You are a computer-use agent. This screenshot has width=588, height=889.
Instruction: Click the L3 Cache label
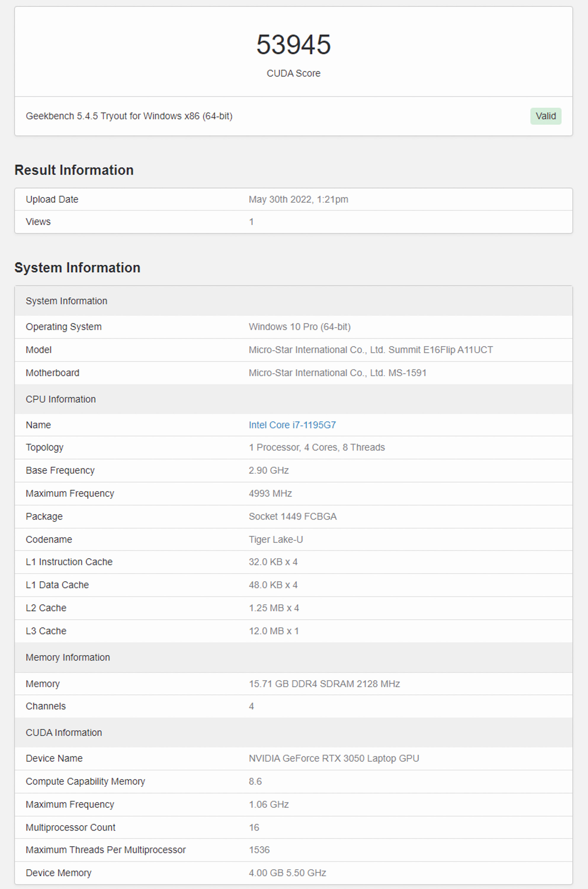click(46, 631)
